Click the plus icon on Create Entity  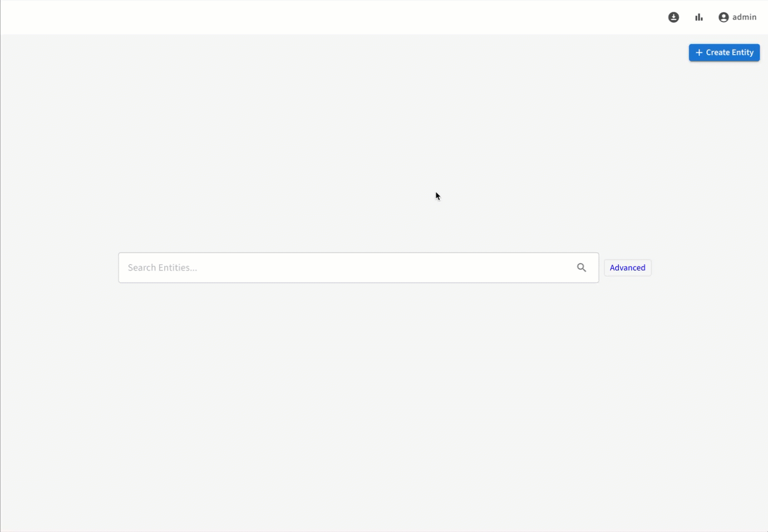(x=699, y=52)
